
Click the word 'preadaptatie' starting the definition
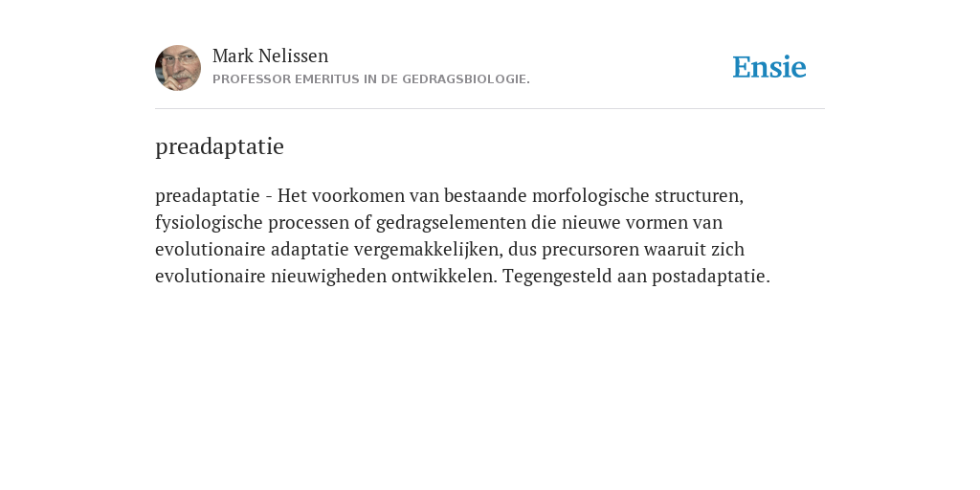[x=208, y=197]
